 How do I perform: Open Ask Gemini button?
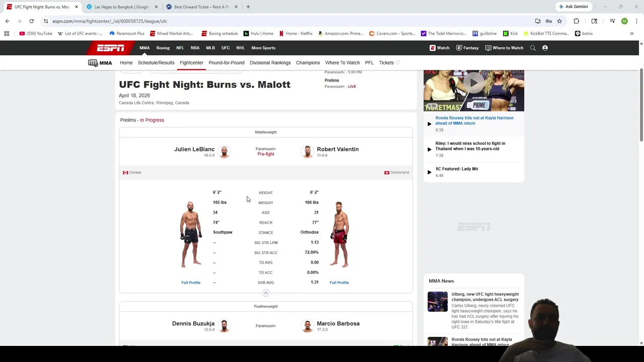573,7
